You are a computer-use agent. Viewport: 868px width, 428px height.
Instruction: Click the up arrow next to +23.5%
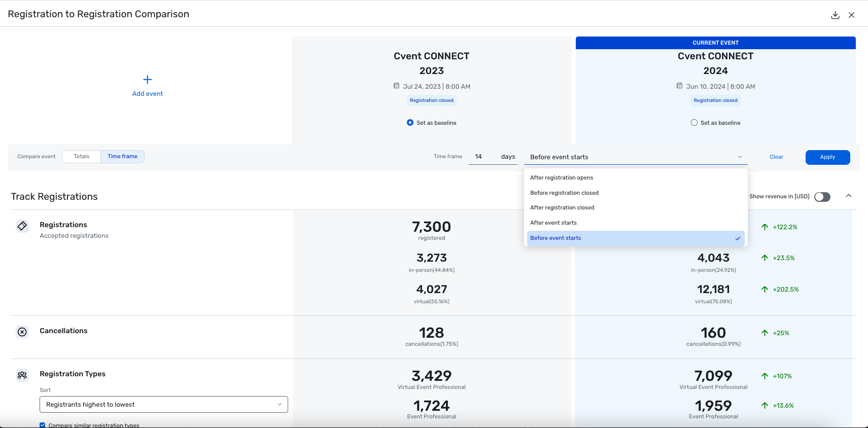tap(765, 258)
